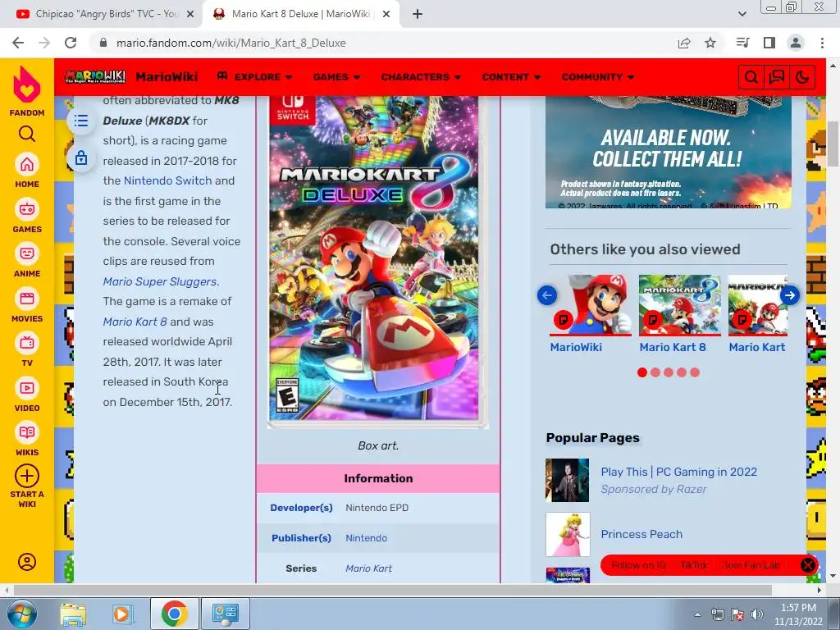Screen dimensions: 840x630
Task: Select fourth carousel page dot
Action: click(x=682, y=372)
